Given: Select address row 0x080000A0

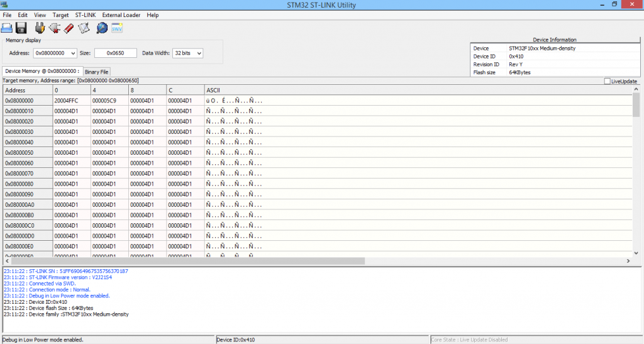Looking at the screenshot, I should point(28,205).
